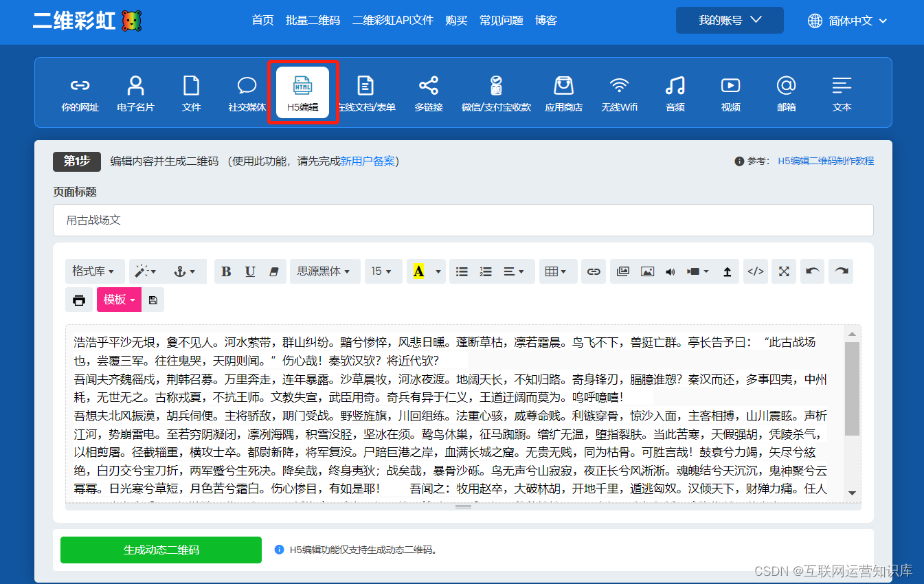This screenshot has height=584, width=924.
Task: Insert audio using the speaker icon
Action: pos(671,271)
